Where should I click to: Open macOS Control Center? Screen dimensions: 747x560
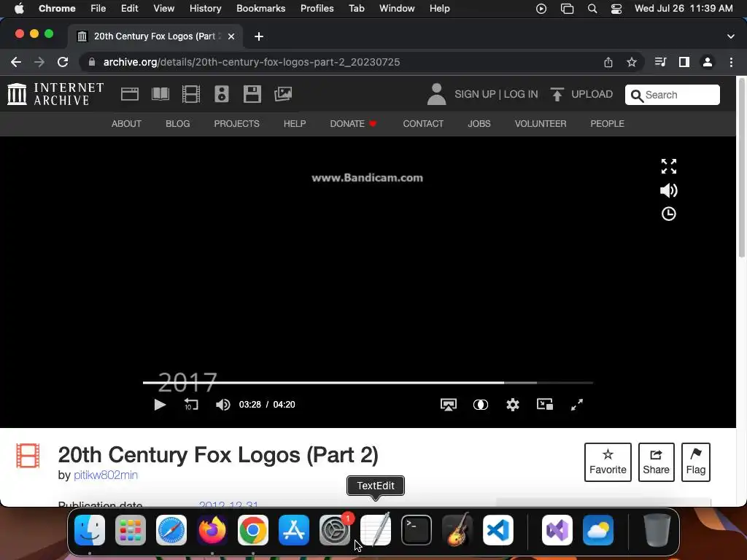click(x=616, y=9)
